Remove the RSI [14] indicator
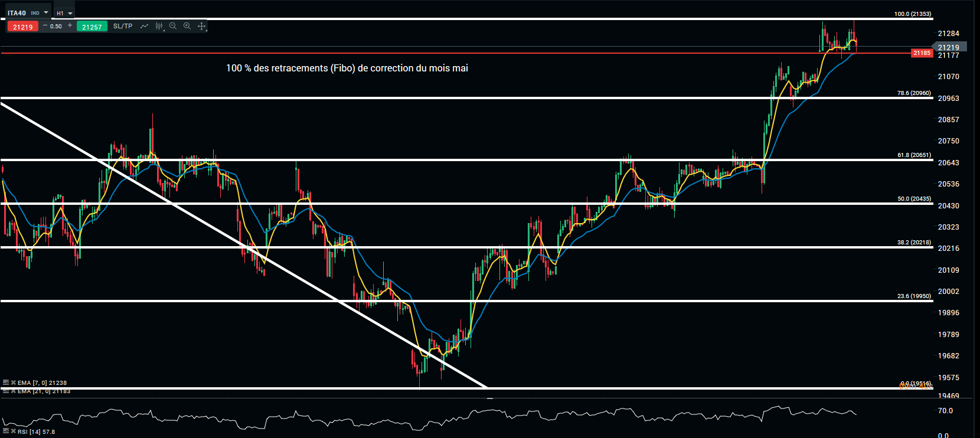Viewport: 980px width, 438px height. point(13,432)
